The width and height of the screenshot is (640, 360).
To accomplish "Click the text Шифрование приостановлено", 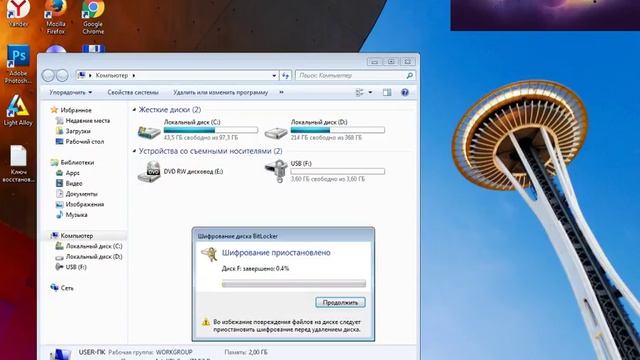I will (276, 253).
